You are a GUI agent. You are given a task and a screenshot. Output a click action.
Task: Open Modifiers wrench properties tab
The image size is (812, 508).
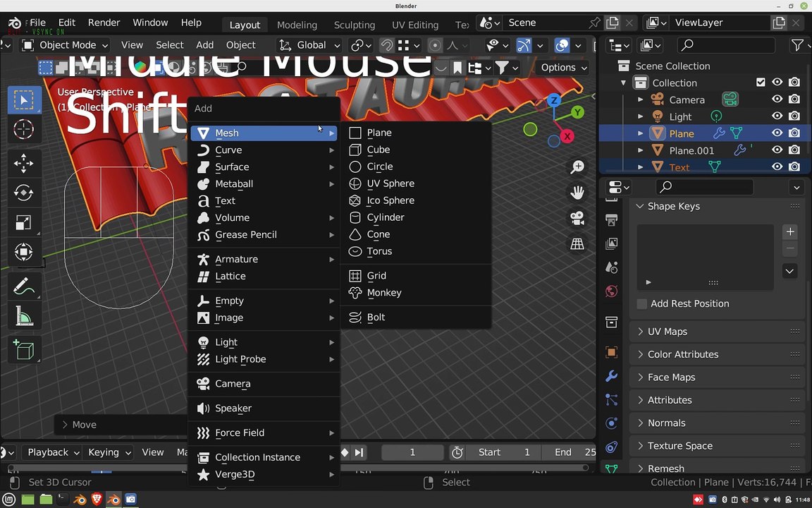[x=611, y=376]
